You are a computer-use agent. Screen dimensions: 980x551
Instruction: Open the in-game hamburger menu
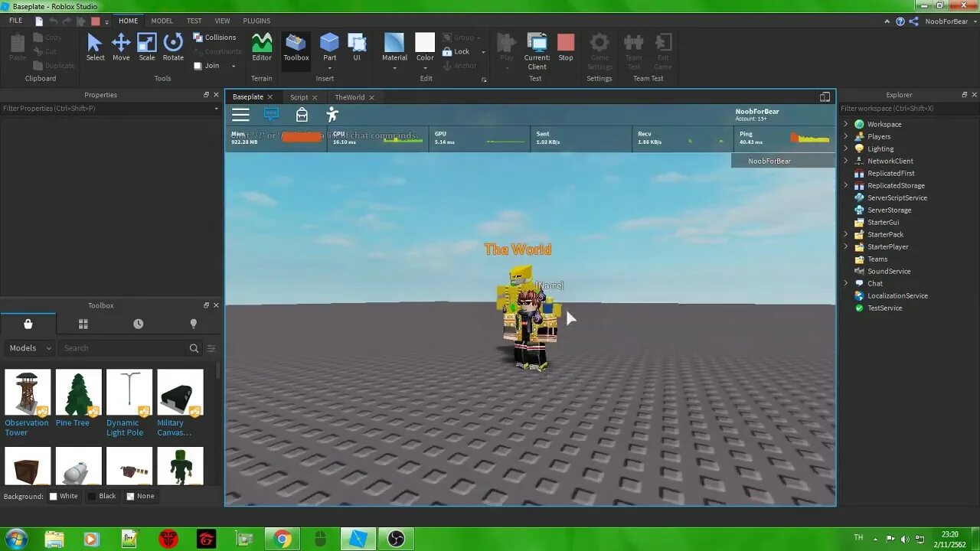[x=240, y=115]
